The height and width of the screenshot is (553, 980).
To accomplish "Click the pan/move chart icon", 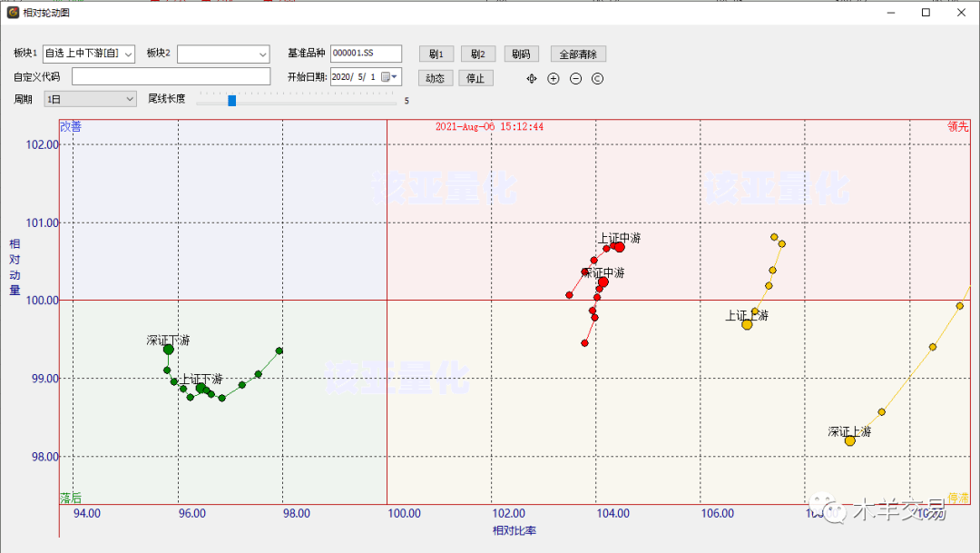I will coord(532,79).
